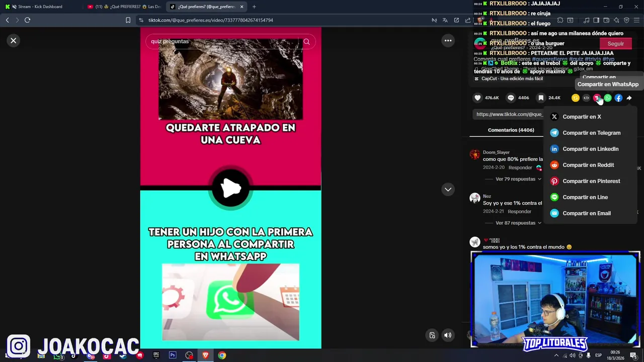The width and height of the screenshot is (644, 362).
Task: Open the VPN shield icon in toolbar
Action: [626, 20]
